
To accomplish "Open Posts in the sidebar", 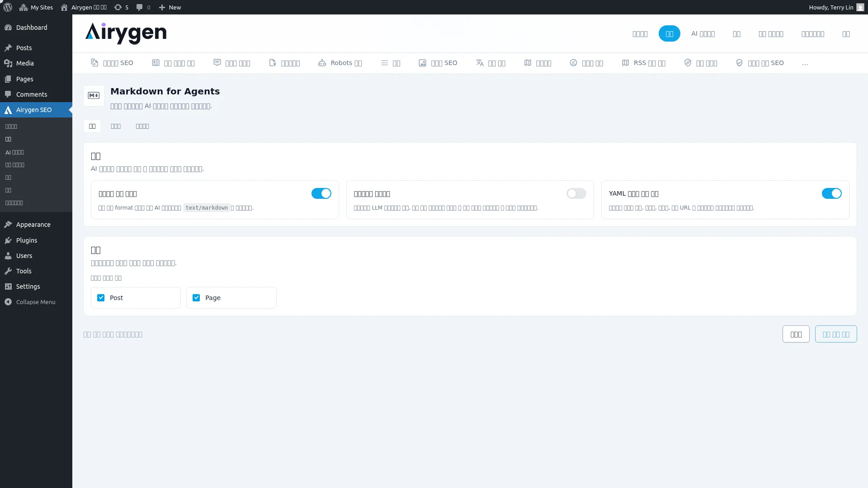I will click(x=36, y=48).
